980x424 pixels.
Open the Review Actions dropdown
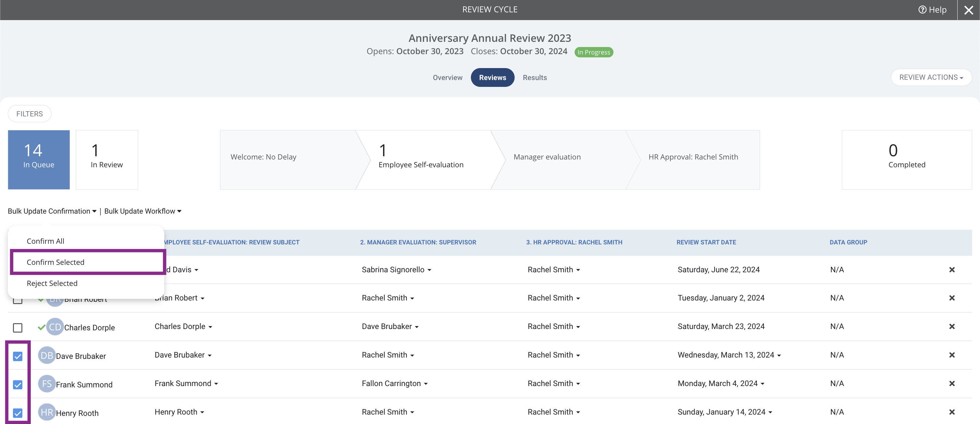coord(931,78)
